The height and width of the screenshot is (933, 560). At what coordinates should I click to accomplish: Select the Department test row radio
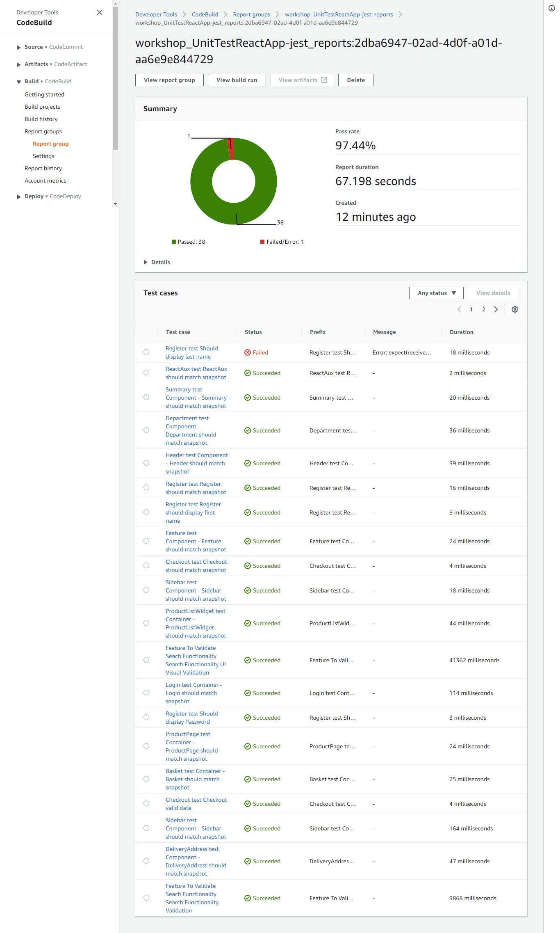pos(146,430)
